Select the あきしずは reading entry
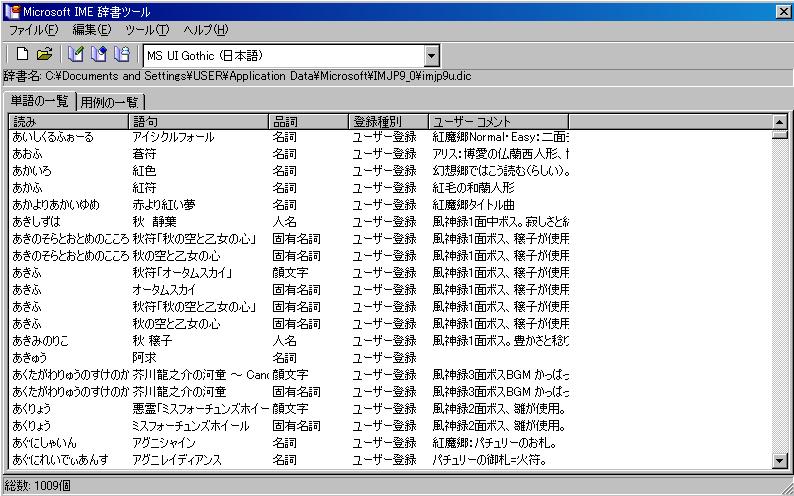The width and height of the screenshot is (794, 496). pyautogui.click(x=36, y=222)
